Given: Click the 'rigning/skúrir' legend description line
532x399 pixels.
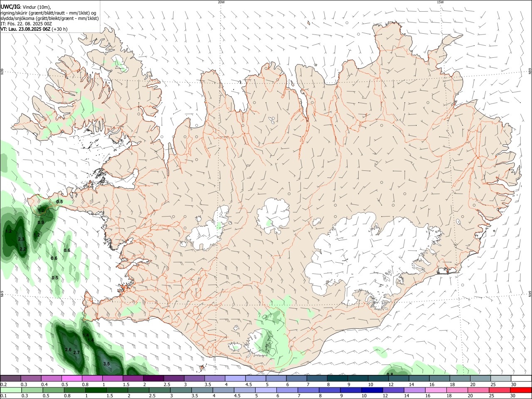Looking at the screenshot, I should click(x=48, y=12).
